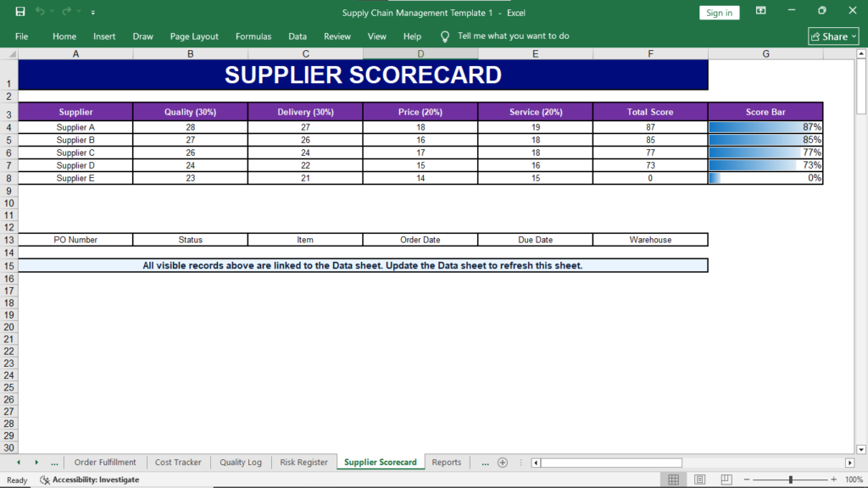Add a new sheet with plus icon
This screenshot has width=868, height=488.
tap(503, 463)
